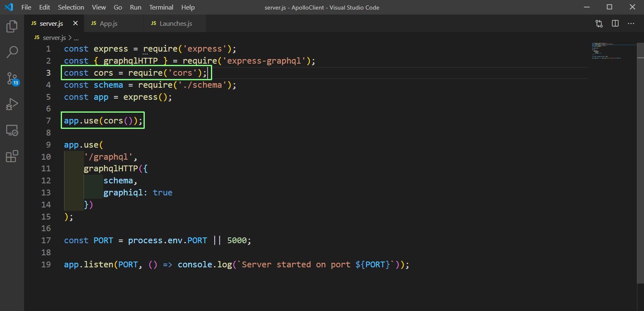Switch to the Launches.js tab

point(176,24)
